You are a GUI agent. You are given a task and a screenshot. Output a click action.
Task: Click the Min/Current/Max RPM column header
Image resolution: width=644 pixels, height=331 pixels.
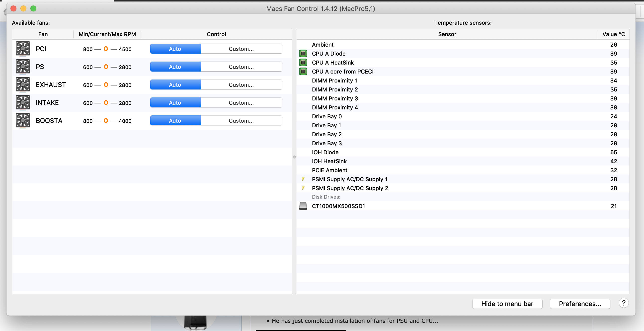107,34
